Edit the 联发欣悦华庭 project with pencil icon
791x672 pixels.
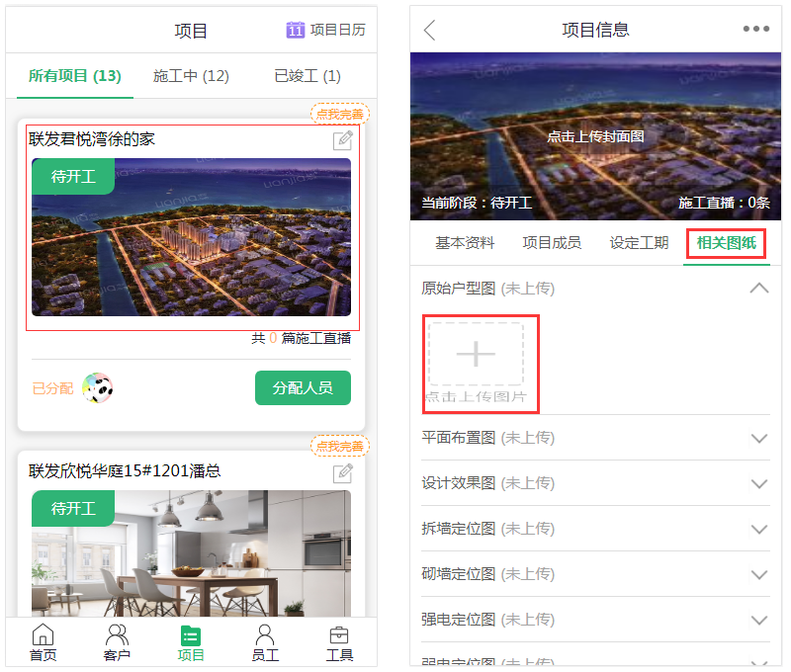(x=342, y=472)
